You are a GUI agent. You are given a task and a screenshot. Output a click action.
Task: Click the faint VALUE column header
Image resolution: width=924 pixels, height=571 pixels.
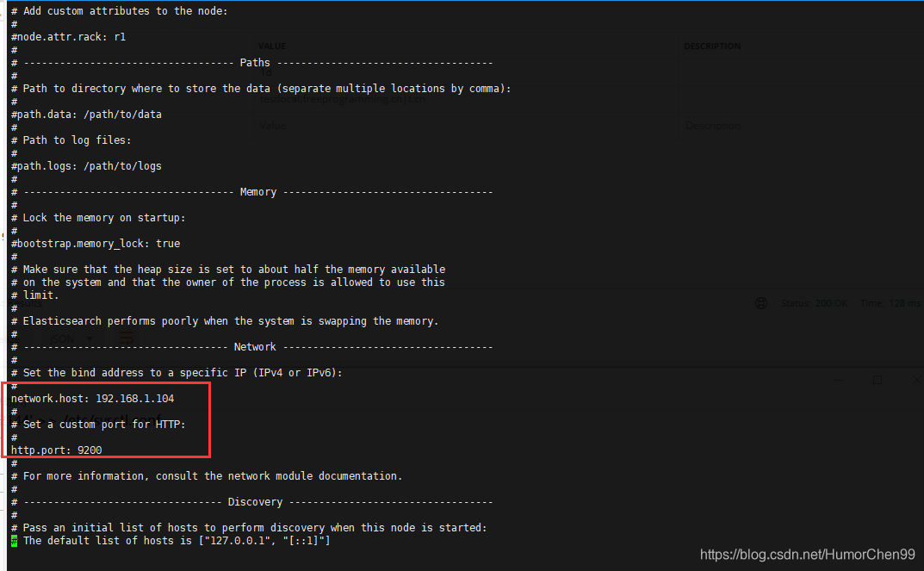[x=271, y=46]
